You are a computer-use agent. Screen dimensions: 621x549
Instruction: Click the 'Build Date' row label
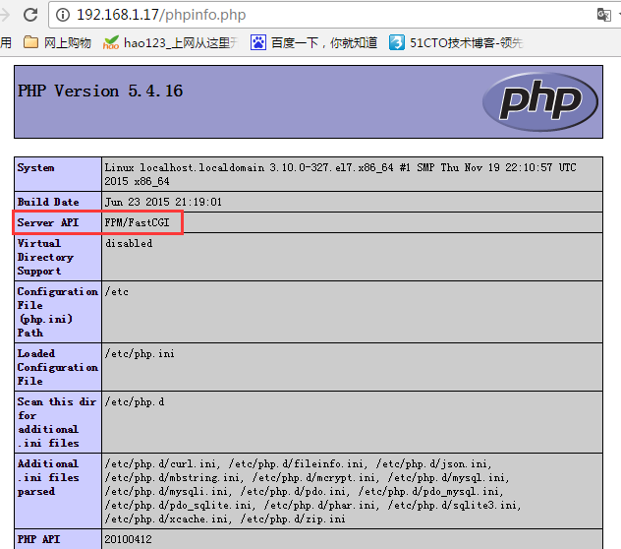[x=48, y=202]
